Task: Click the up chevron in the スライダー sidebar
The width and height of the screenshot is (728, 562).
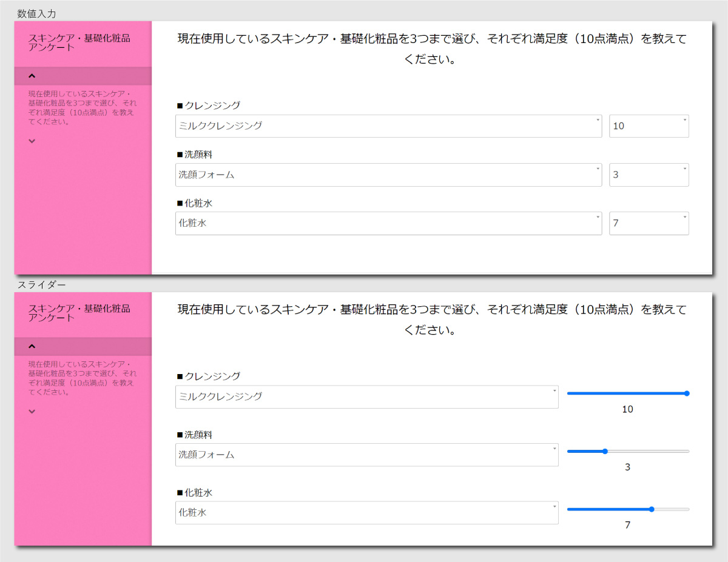Action: click(x=32, y=346)
